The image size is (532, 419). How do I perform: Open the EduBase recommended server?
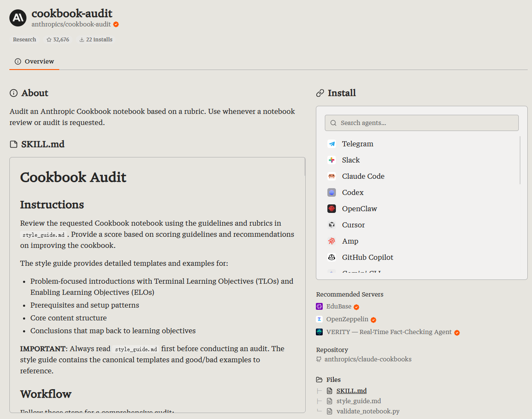click(x=339, y=306)
